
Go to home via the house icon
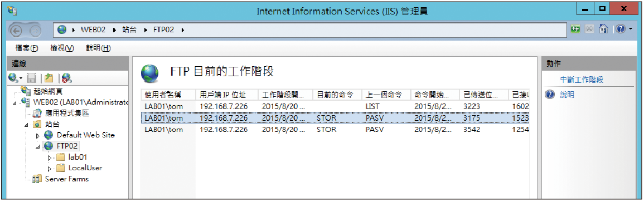[603, 29]
